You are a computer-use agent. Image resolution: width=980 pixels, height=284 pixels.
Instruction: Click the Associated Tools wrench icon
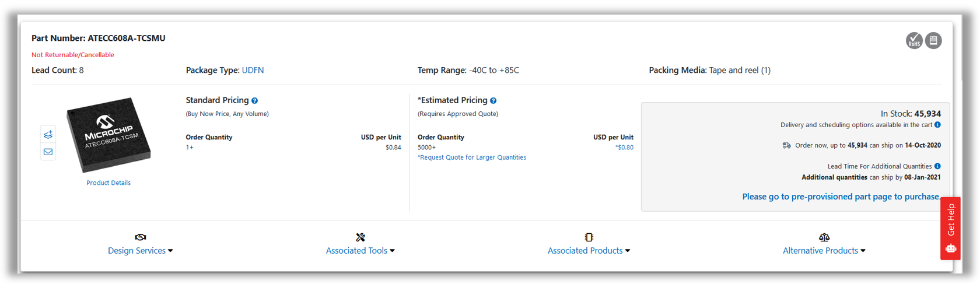pos(360,237)
